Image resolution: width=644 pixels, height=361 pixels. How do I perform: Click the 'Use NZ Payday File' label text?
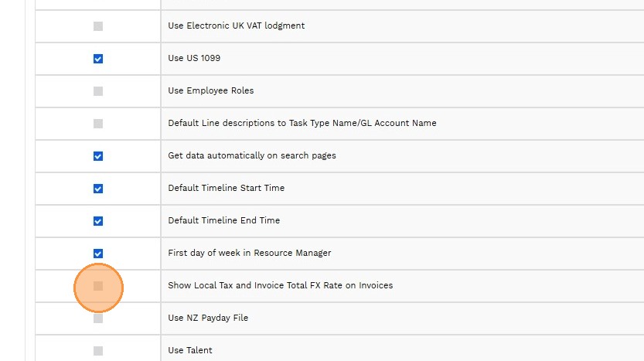pyautogui.click(x=208, y=318)
